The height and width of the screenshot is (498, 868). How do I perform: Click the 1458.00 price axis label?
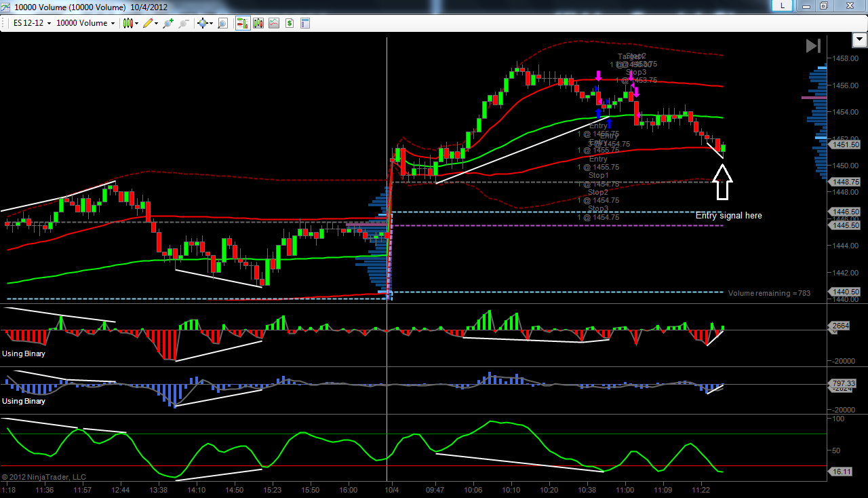(x=846, y=59)
